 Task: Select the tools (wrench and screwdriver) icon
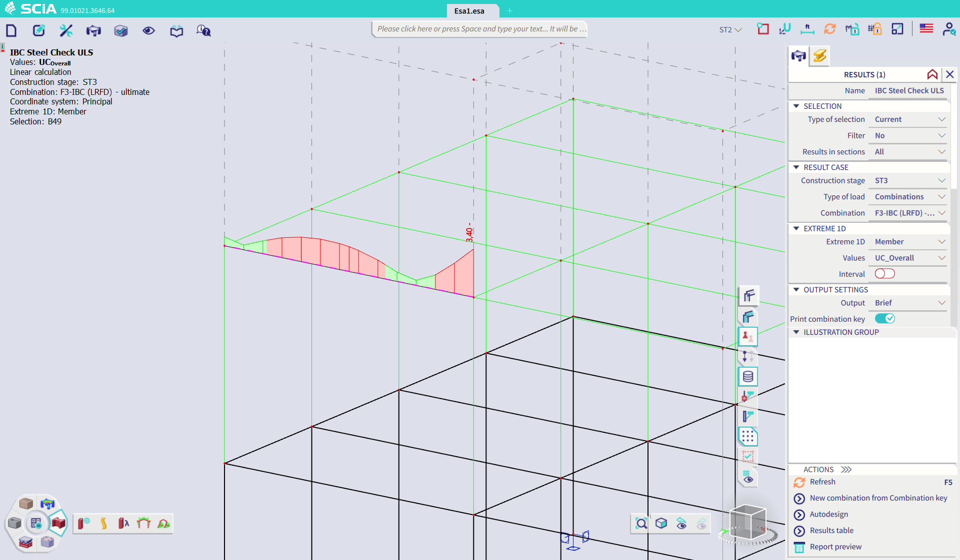65,30
